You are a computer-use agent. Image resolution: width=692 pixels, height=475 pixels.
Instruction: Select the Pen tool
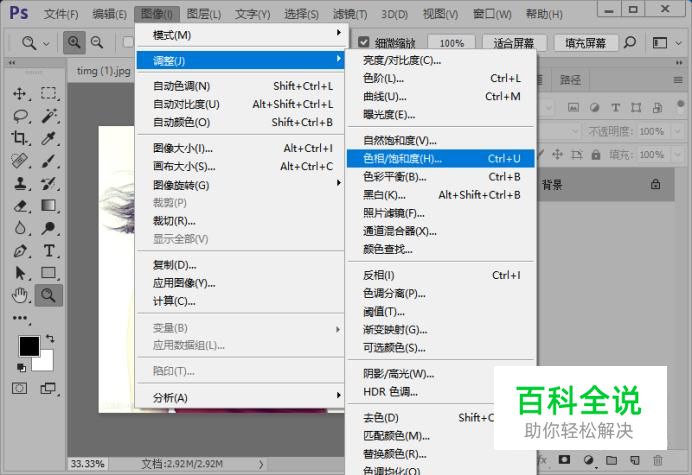(20, 251)
